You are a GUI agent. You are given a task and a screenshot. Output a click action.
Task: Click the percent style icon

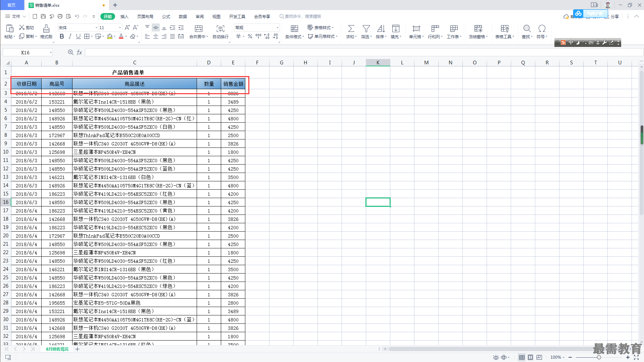point(250,36)
